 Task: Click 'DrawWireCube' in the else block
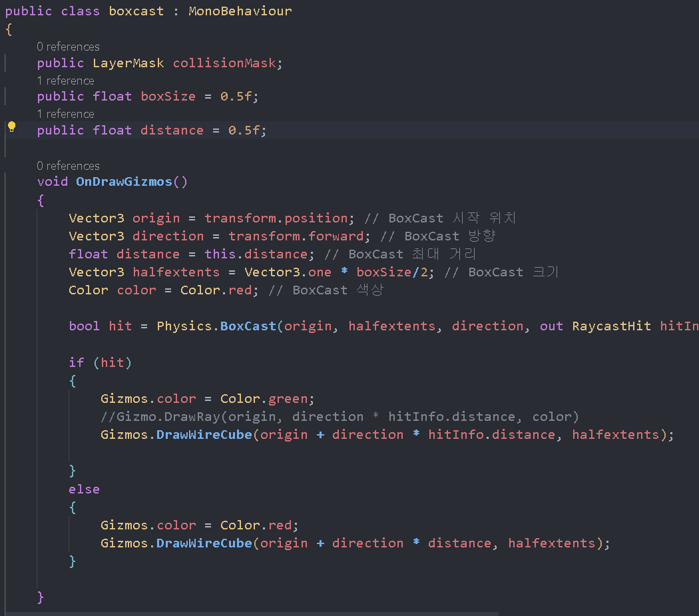click(204, 543)
